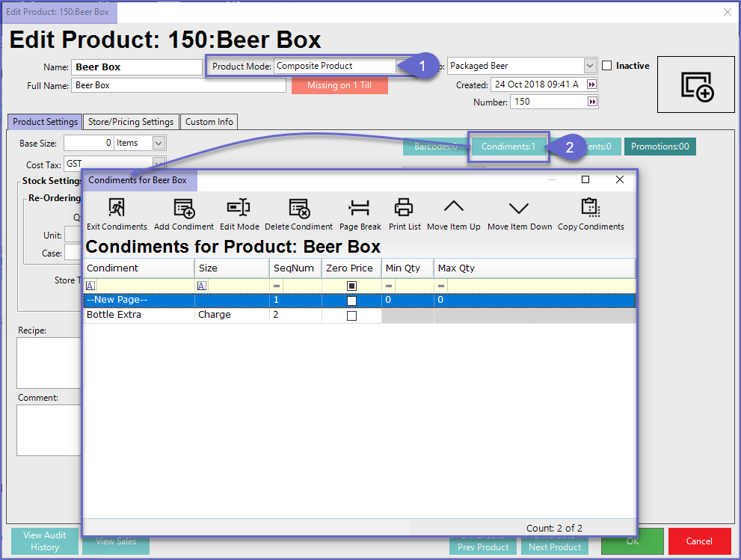This screenshot has width=741, height=560.
Task: Open the Base Size Items unit dropdown
Action: click(159, 143)
